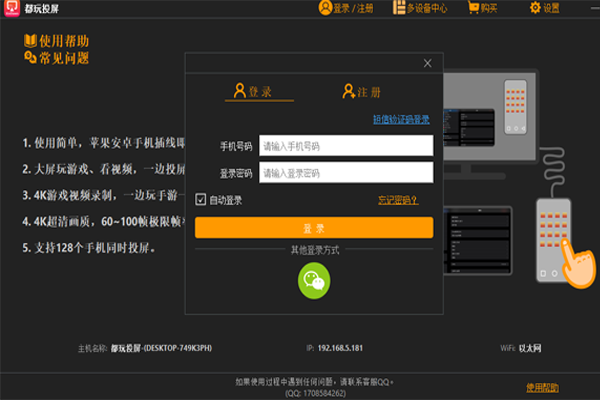600x400 pixels.
Task: Click the feature line 5. 支持128个手机同时投屏
Action: click(88, 248)
